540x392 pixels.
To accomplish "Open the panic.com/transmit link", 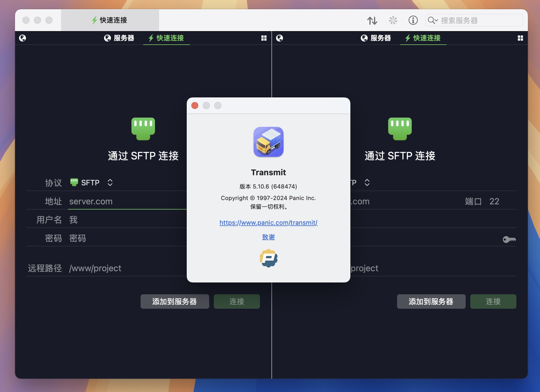I will pyautogui.click(x=268, y=223).
